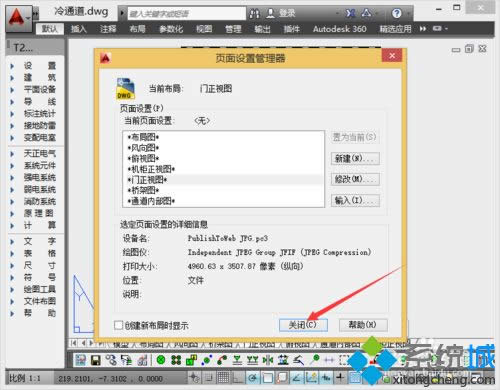The width and height of the screenshot is (500, 390).
Task: Click the 修改(M)... button
Action: pyautogui.click(x=355, y=180)
